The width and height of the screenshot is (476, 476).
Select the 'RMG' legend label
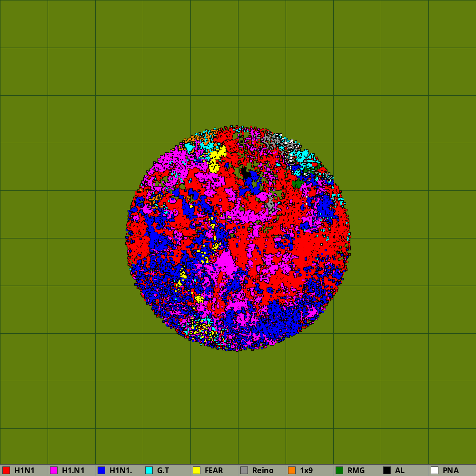click(356, 470)
